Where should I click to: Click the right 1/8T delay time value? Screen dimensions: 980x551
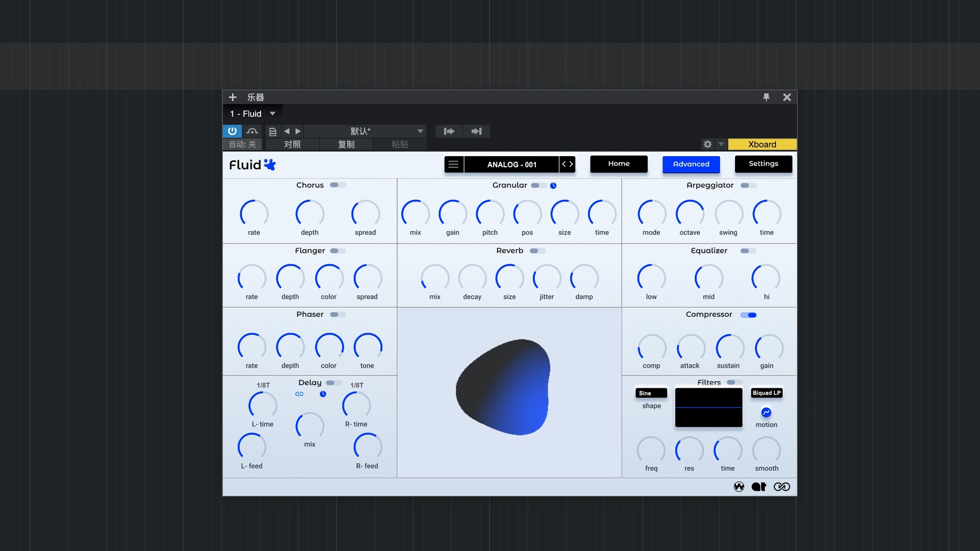pos(357,385)
